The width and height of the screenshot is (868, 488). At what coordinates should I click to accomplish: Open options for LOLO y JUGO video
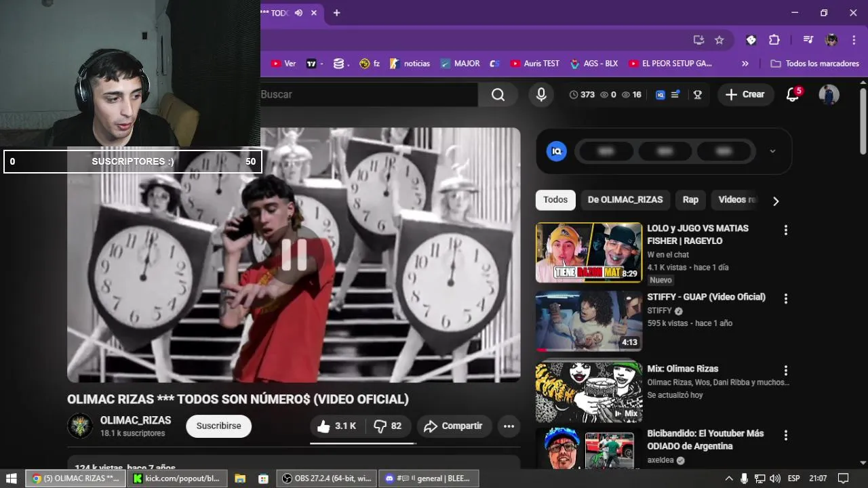pos(786,230)
